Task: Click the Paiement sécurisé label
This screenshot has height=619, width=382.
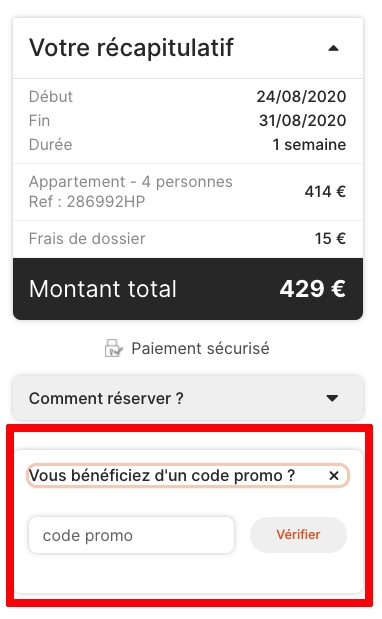Action: point(200,349)
